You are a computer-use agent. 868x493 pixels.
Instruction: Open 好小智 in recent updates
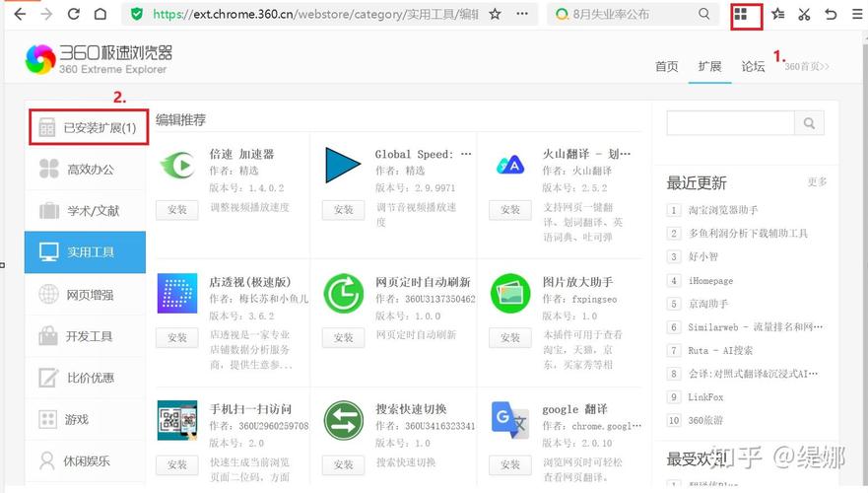tap(703, 256)
